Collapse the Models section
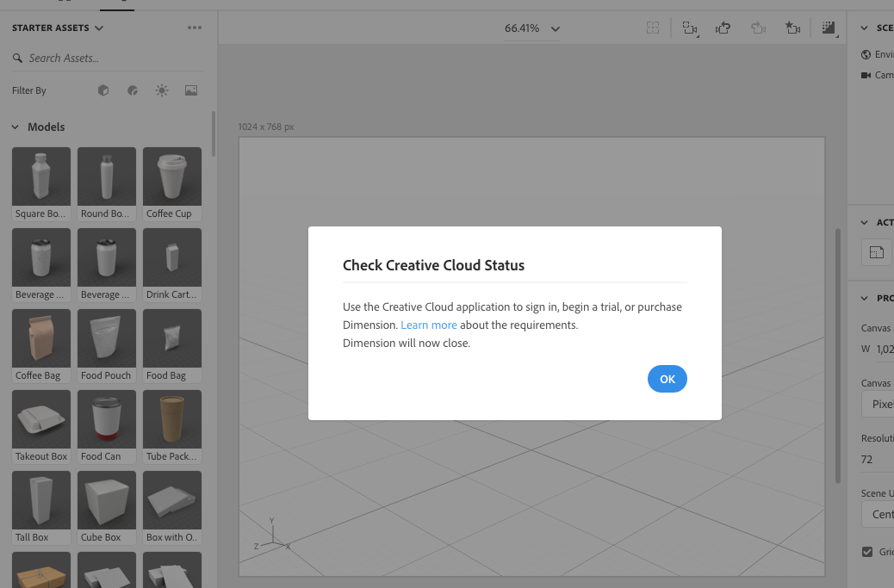 coord(15,127)
